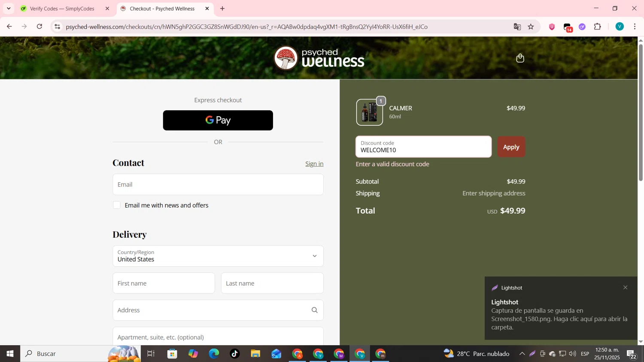Open weather widget 28°C Parc. nublado
This screenshot has height=362, width=644.
477,354
